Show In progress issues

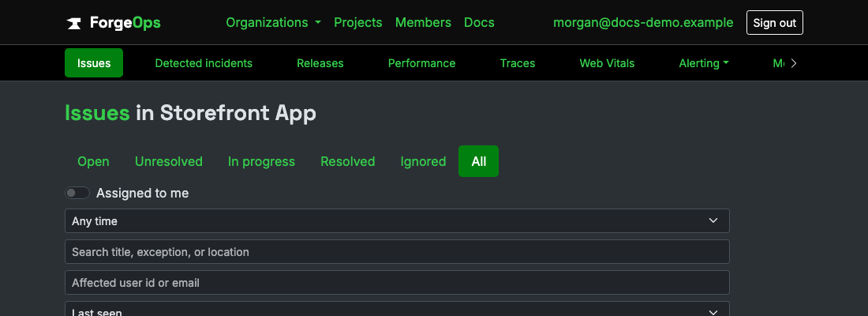261,161
